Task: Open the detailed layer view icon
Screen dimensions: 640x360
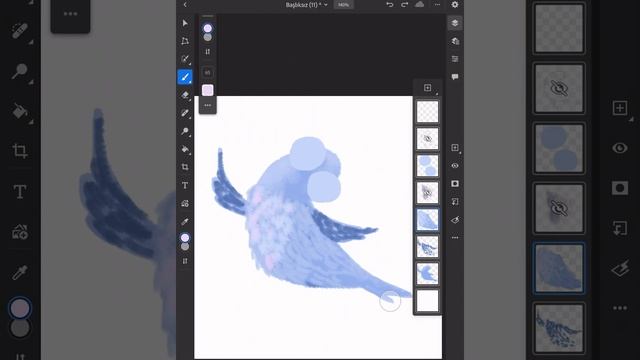Action: tap(455, 41)
